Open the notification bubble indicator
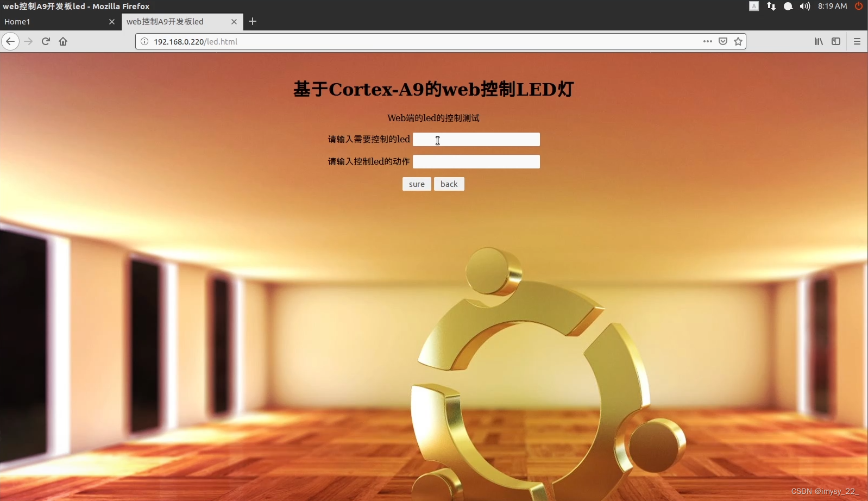Image resolution: width=868 pixels, height=501 pixels. click(x=788, y=6)
